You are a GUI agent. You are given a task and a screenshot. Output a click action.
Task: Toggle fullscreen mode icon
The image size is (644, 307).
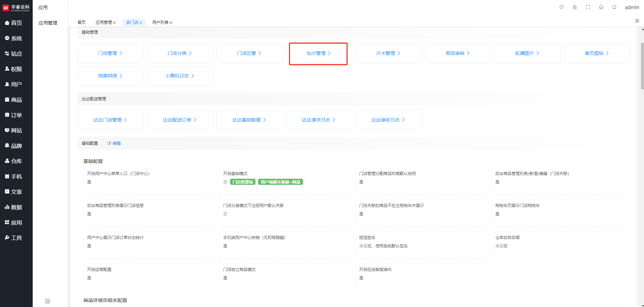point(588,7)
